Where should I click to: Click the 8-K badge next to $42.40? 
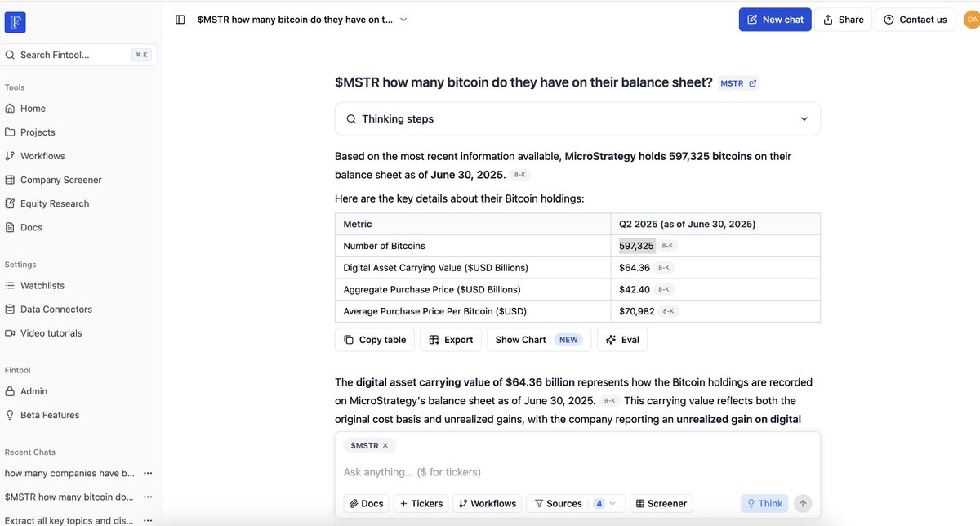pyautogui.click(x=664, y=289)
